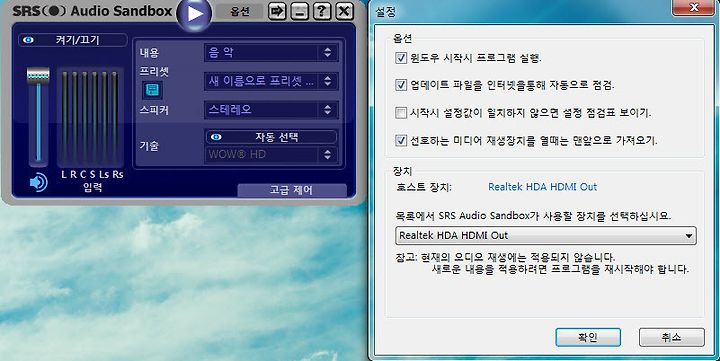Close the 설정 dialog
The width and height of the screenshot is (720, 361).
pos(694,7)
